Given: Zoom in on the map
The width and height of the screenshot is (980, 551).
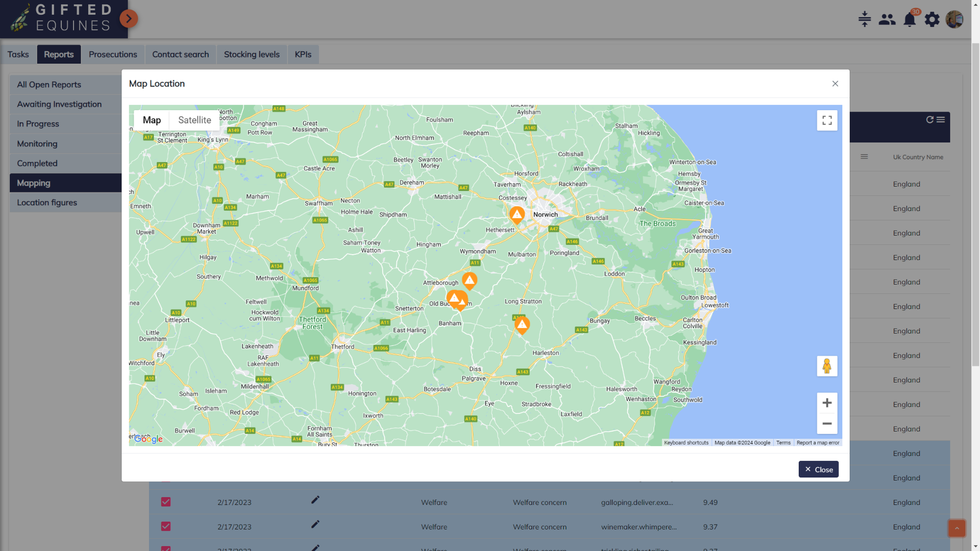Looking at the screenshot, I should pos(827,403).
